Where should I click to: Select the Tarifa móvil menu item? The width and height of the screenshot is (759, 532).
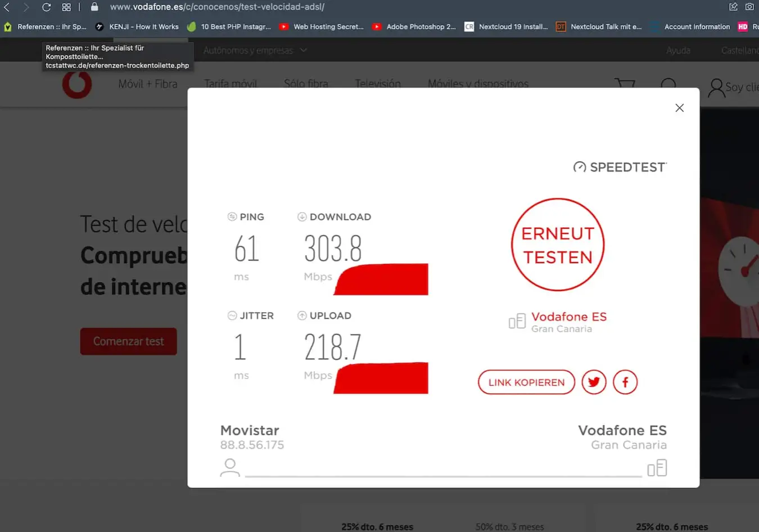(x=231, y=84)
